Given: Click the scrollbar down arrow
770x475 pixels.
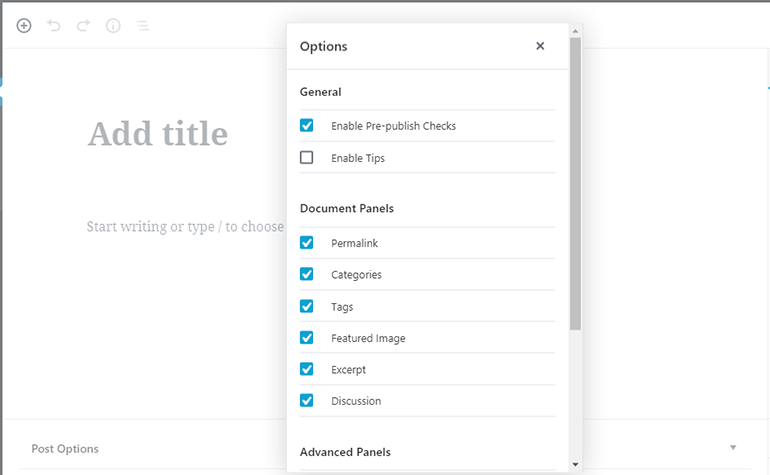Looking at the screenshot, I should tap(575, 465).
